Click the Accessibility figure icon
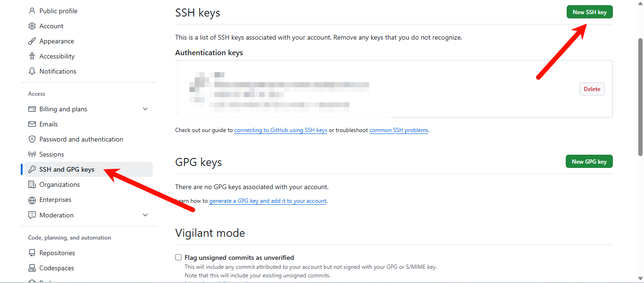Image resolution: width=644 pixels, height=283 pixels. pyautogui.click(x=32, y=56)
